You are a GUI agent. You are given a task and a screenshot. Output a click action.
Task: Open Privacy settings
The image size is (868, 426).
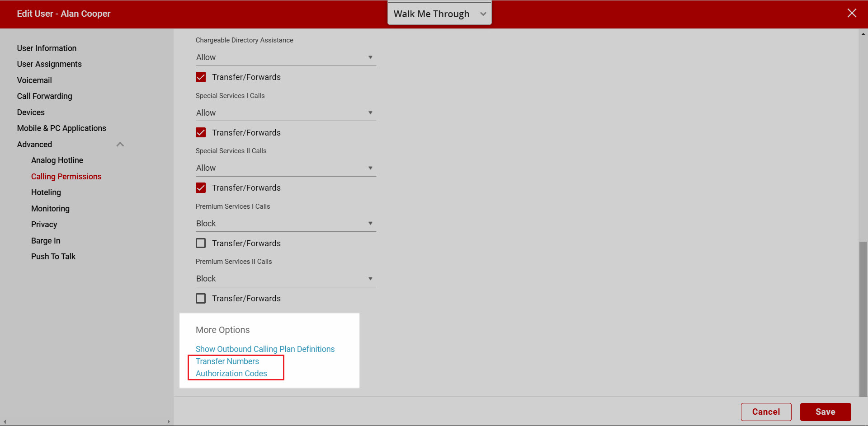[x=44, y=225]
